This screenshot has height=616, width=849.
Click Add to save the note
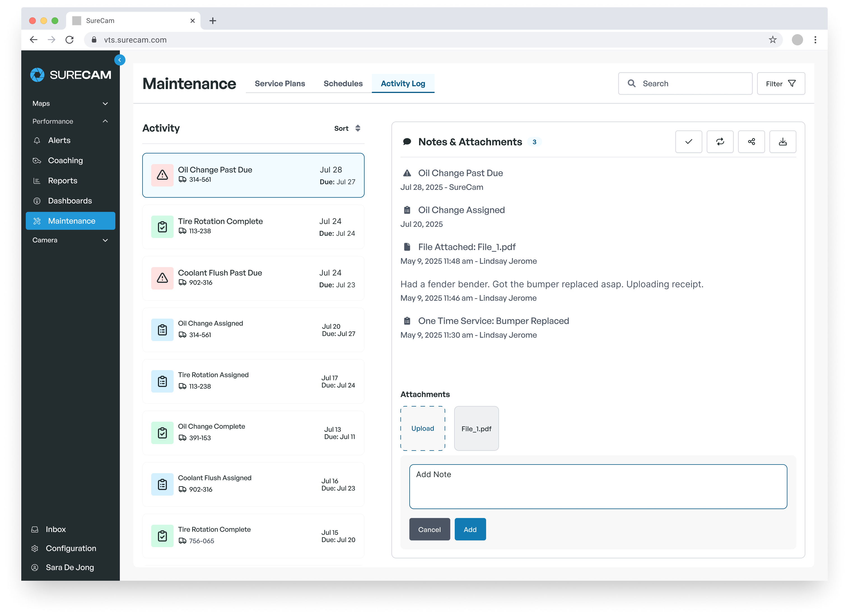click(470, 529)
